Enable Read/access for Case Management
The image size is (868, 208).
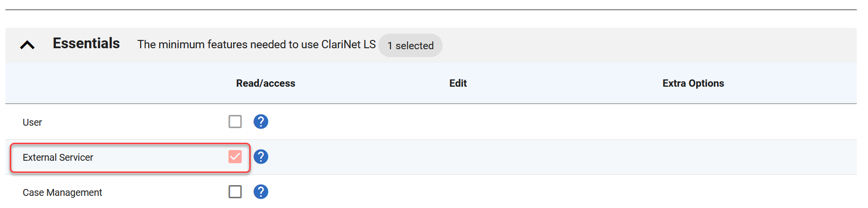click(235, 192)
